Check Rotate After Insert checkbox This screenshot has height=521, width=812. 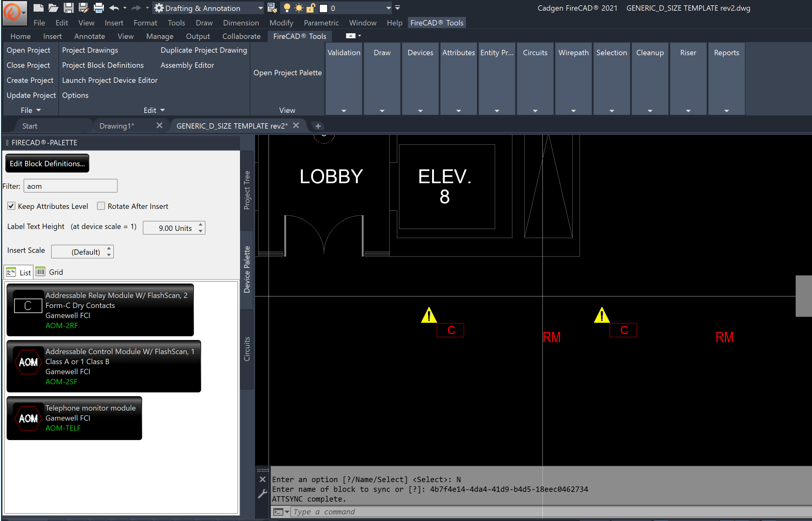click(x=101, y=206)
